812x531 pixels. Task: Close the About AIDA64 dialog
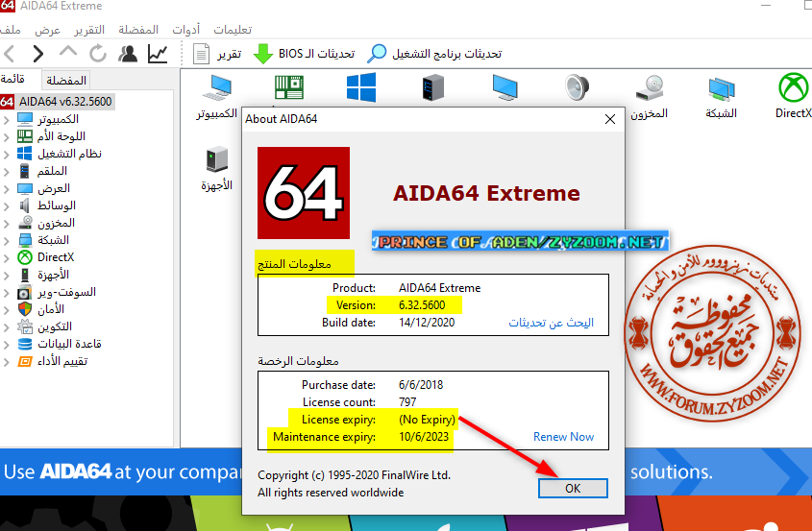click(610, 119)
